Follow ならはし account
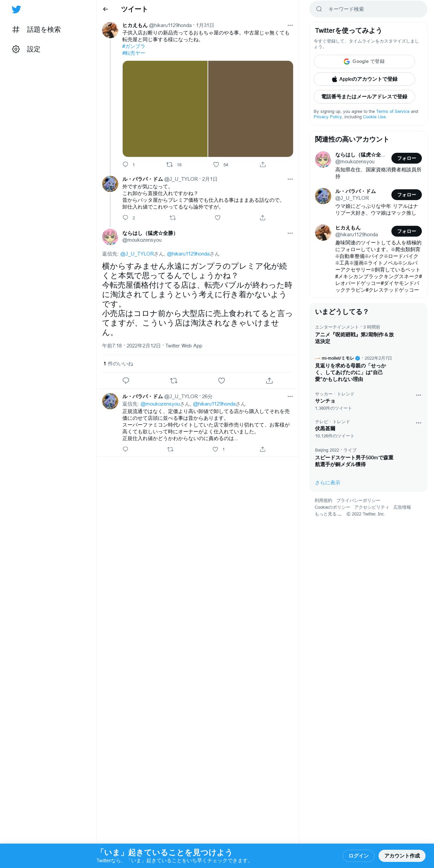The image size is (434, 868). pos(407,158)
